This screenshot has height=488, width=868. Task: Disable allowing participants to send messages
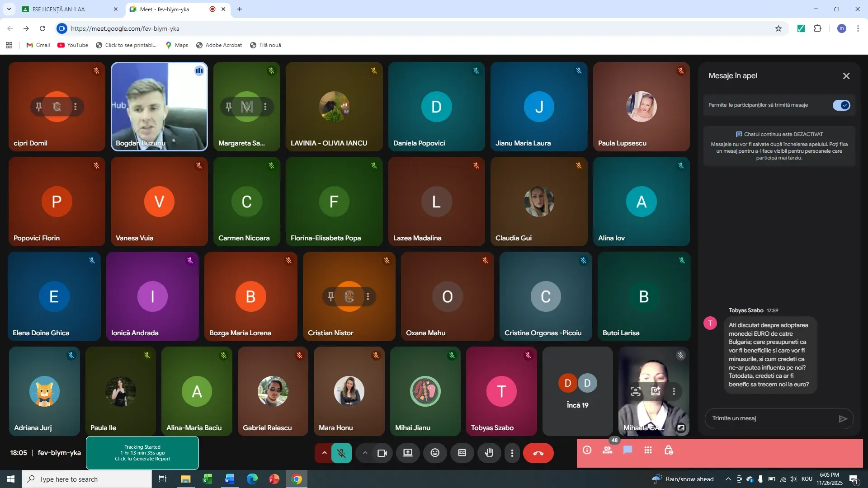[842, 105]
